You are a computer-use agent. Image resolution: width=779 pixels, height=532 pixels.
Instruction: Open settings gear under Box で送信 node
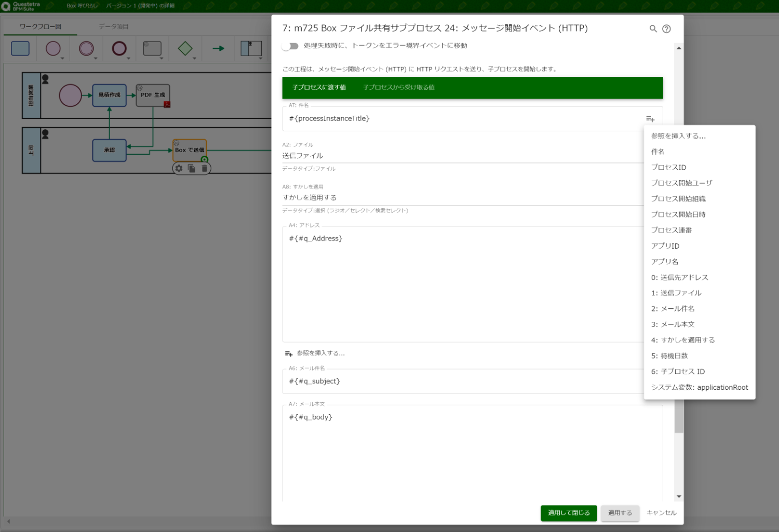click(179, 168)
